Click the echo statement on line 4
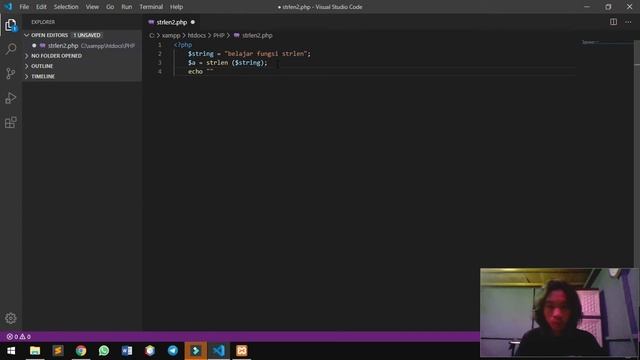This screenshot has width=640, height=360. pos(195,71)
